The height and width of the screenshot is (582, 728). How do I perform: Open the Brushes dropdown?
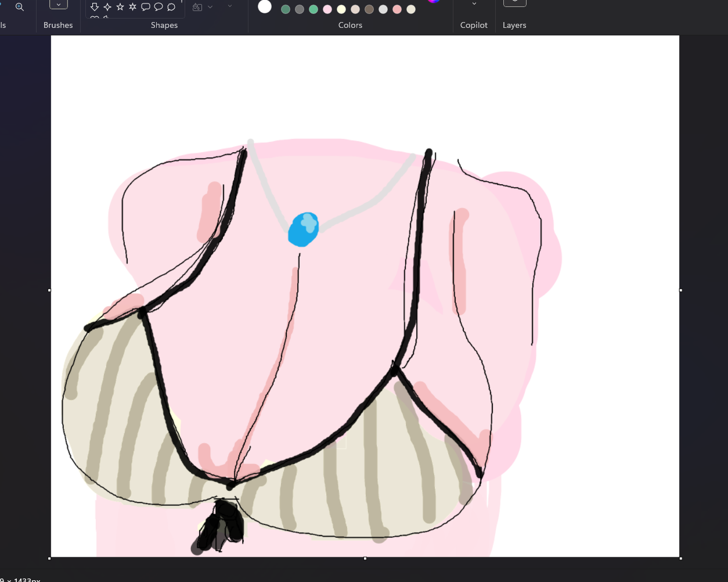[x=58, y=4]
